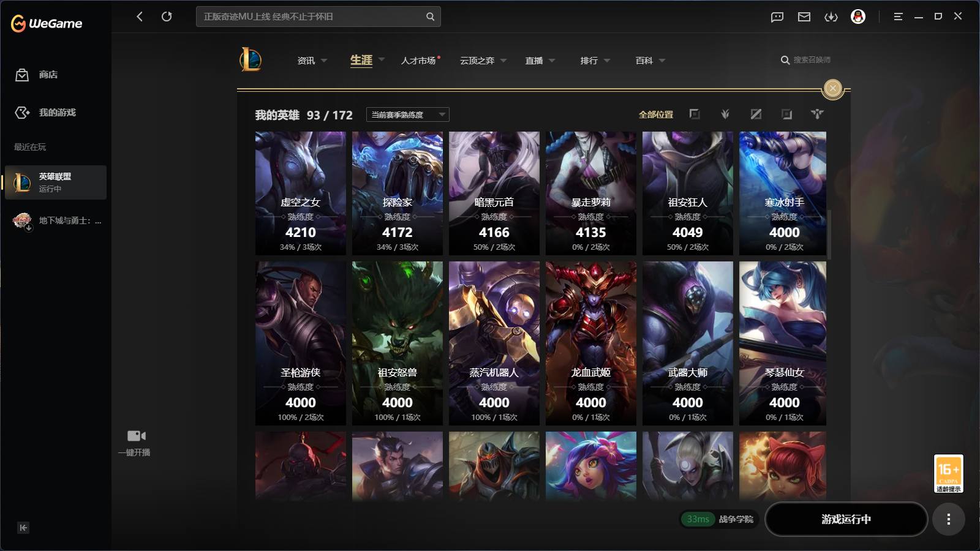Image resolution: width=980 pixels, height=551 pixels.
Task: Click the 我的英雄 heading
Action: 277,115
